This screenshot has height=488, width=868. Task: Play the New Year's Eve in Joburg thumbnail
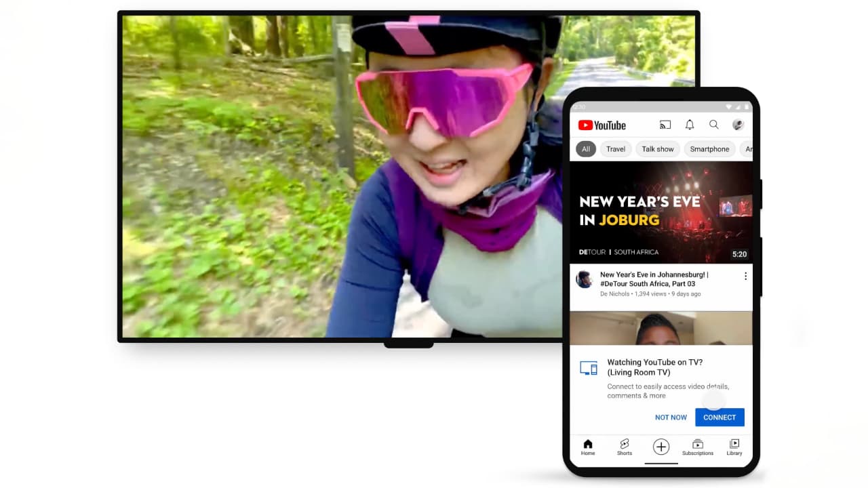point(660,212)
